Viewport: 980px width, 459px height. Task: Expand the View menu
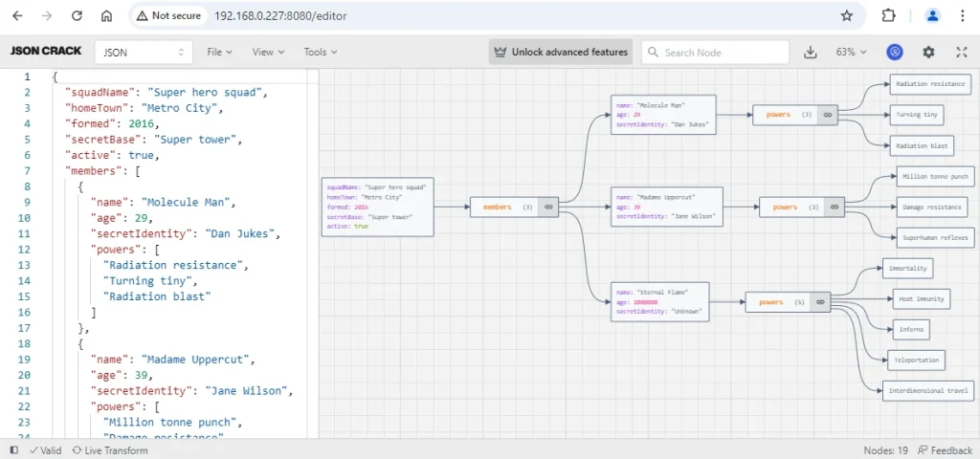pos(268,53)
